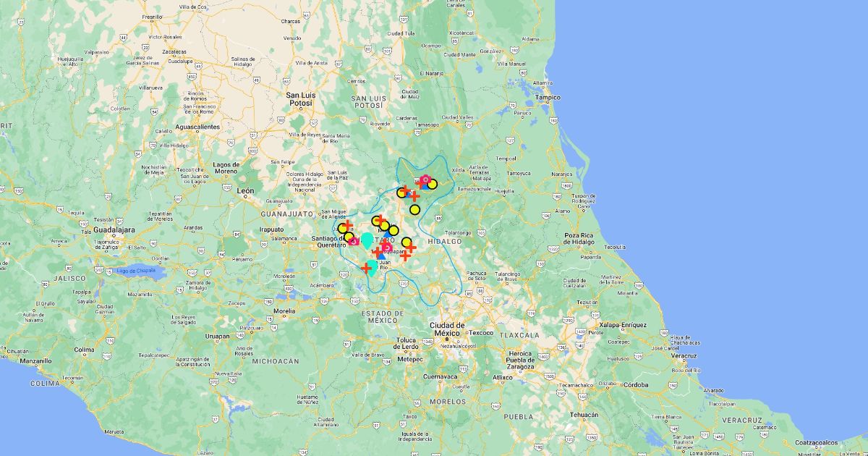Select the lowest red cross near Tequisquiapan
The image size is (868, 456).
click(x=405, y=256)
